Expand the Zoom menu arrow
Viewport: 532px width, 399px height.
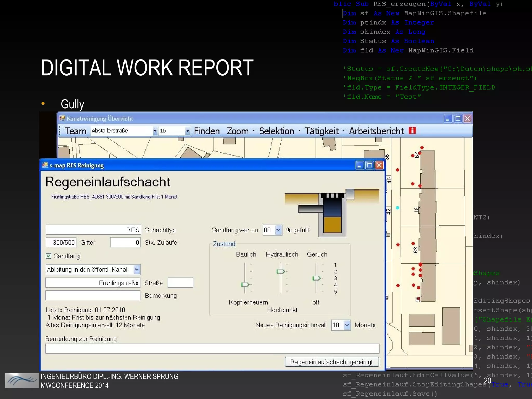coord(254,131)
